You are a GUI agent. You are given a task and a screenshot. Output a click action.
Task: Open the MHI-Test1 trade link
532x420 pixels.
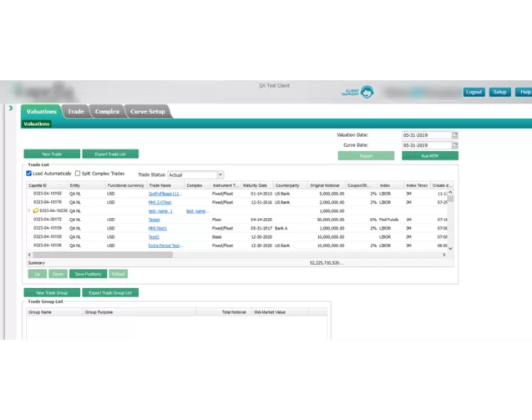click(158, 228)
